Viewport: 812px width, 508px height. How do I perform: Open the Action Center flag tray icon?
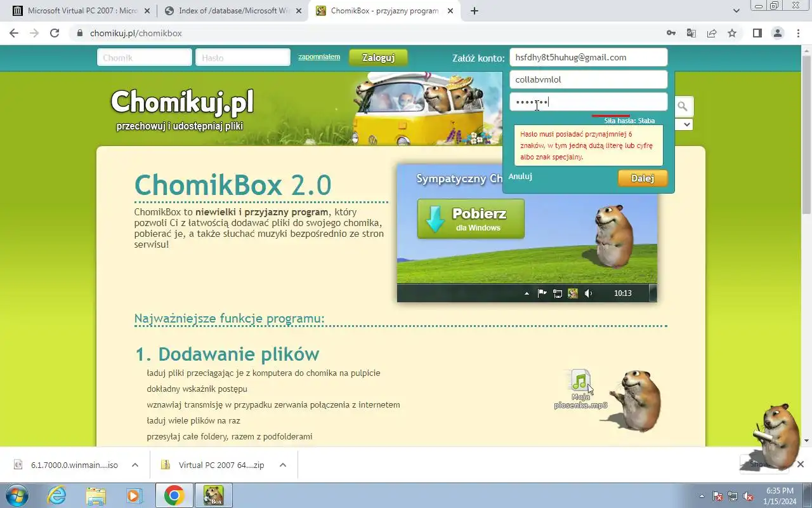(x=717, y=496)
